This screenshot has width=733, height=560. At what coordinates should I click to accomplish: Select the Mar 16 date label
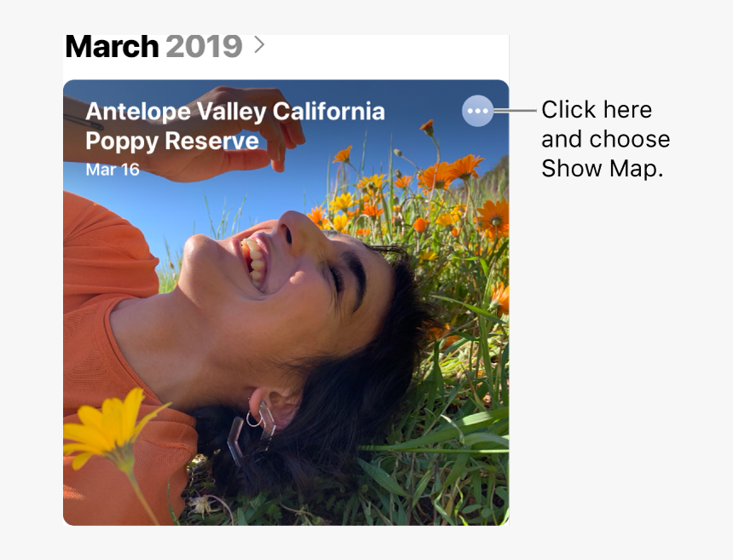pos(113,170)
